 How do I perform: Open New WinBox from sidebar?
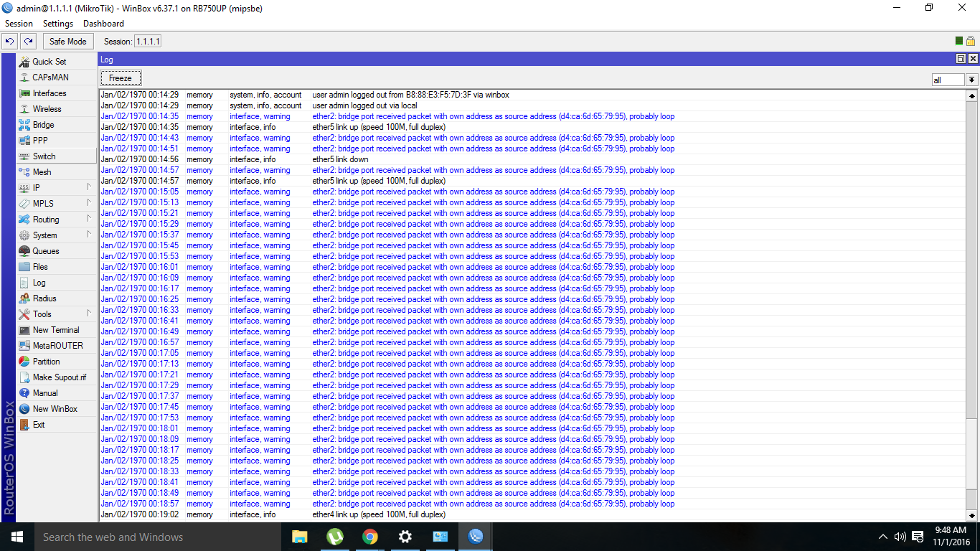point(56,409)
